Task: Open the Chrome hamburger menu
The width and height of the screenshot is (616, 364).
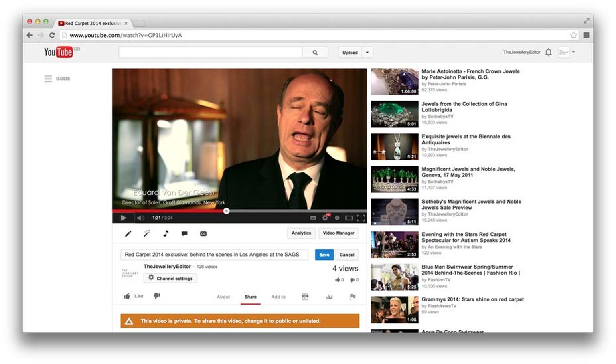Action: tap(586, 35)
